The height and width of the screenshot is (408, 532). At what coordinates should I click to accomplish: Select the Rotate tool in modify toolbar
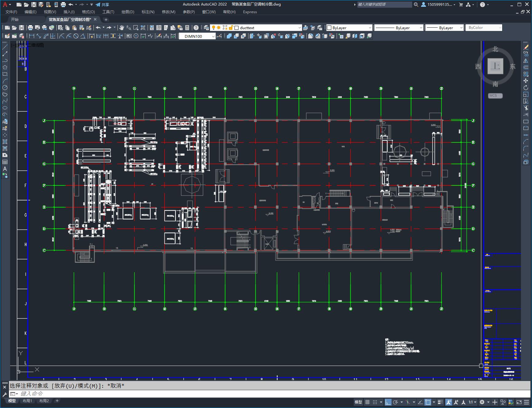[526, 88]
